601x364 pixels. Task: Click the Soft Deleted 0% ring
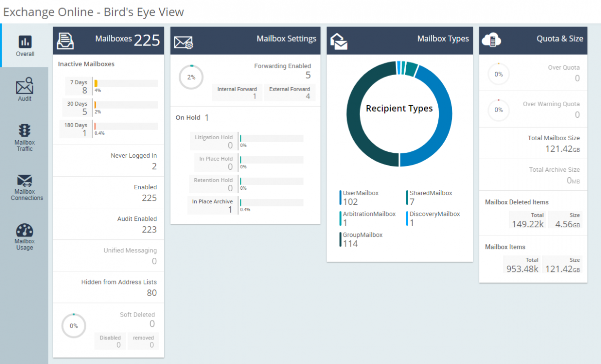coord(74,326)
